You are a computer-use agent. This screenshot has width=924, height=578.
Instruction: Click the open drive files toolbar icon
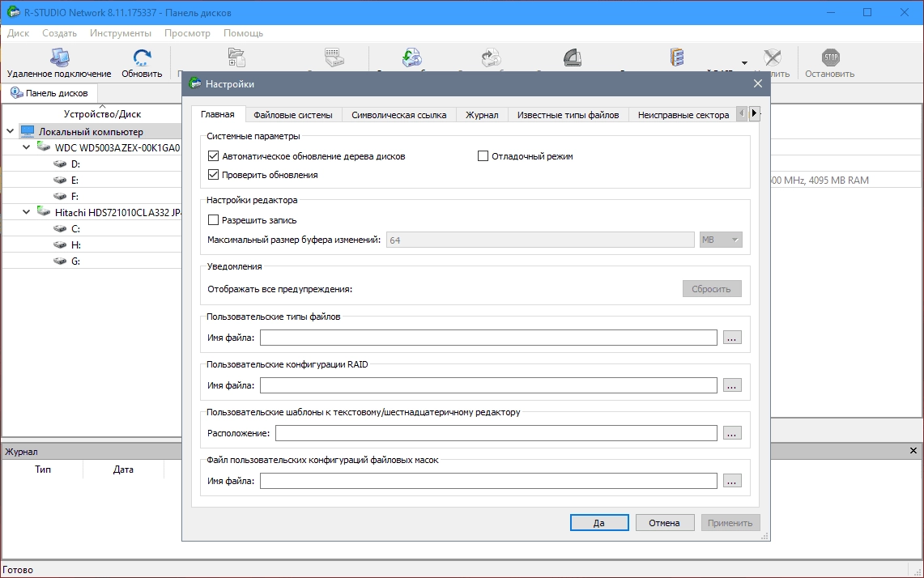pyautogui.click(x=236, y=57)
